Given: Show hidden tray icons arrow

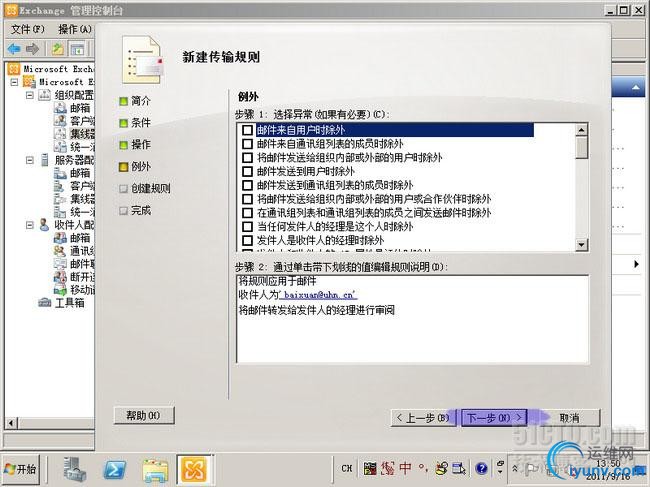Looking at the screenshot, I should (x=515, y=468).
